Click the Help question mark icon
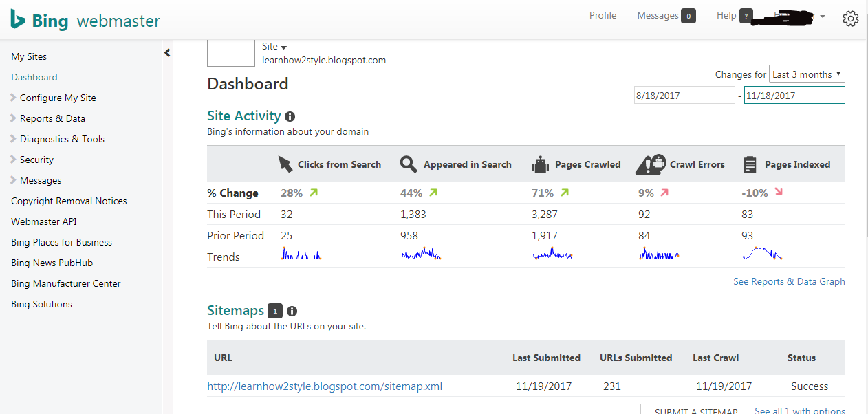This screenshot has height=414, width=868. pyautogui.click(x=746, y=15)
